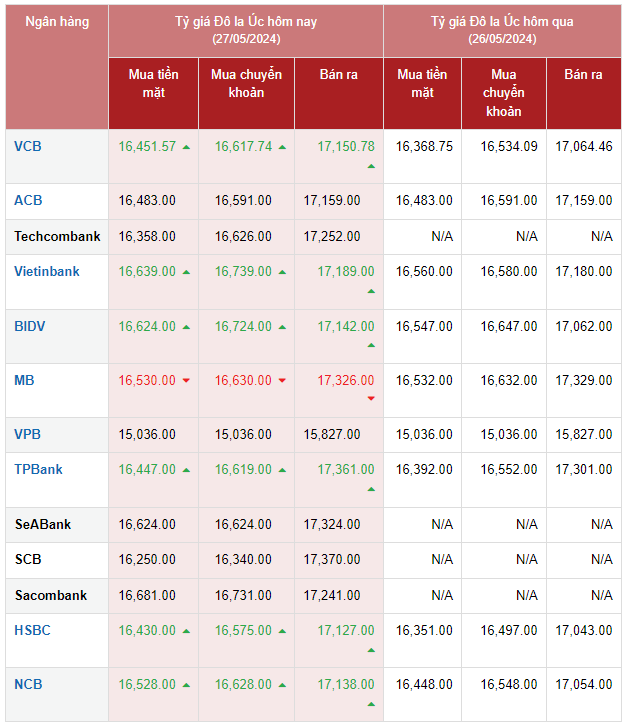The width and height of the screenshot is (629, 727).
Task: Open the BIDV bank link
Action: point(30,326)
